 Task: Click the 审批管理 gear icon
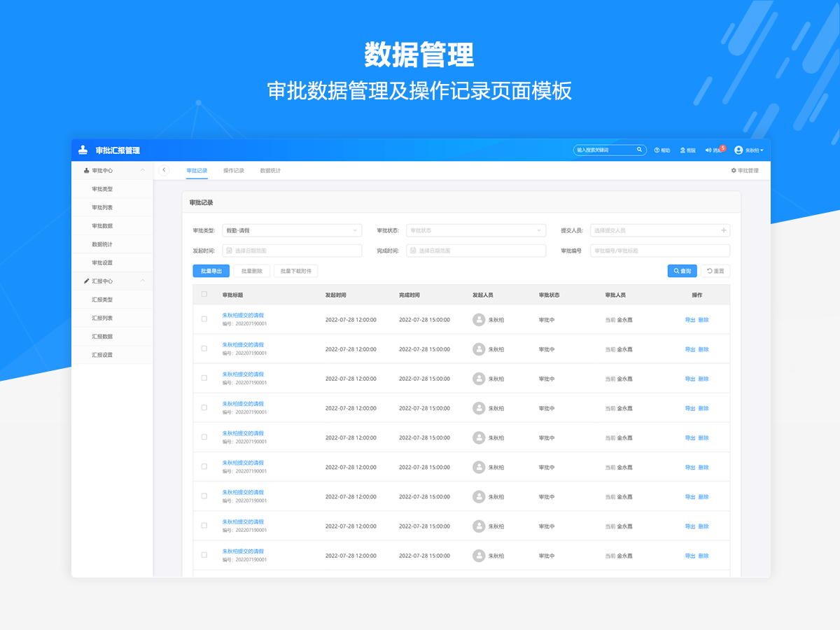pyautogui.click(x=734, y=171)
